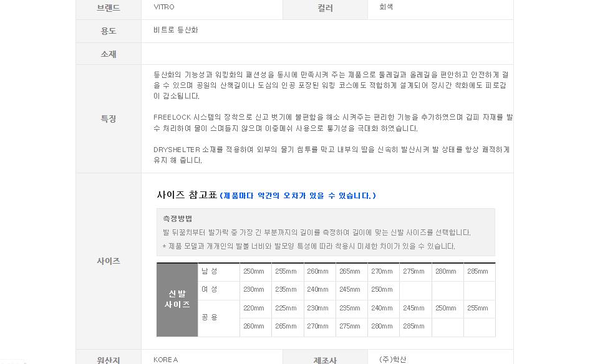Select the 여성 row label
This screenshot has height=364, width=590.
[209, 289]
